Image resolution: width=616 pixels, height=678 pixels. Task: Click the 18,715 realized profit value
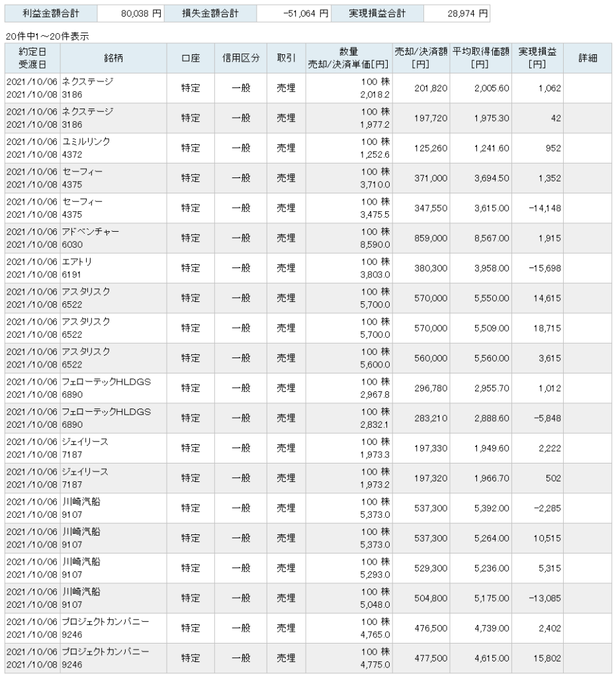tap(547, 328)
